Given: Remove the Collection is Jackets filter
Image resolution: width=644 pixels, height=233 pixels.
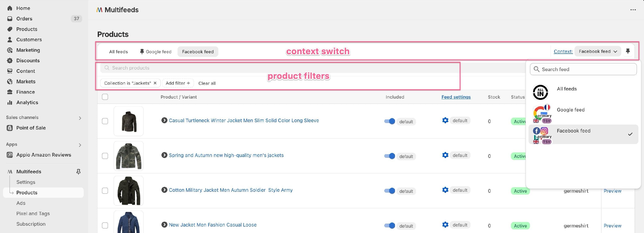Looking at the screenshot, I should [x=155, y=83].
